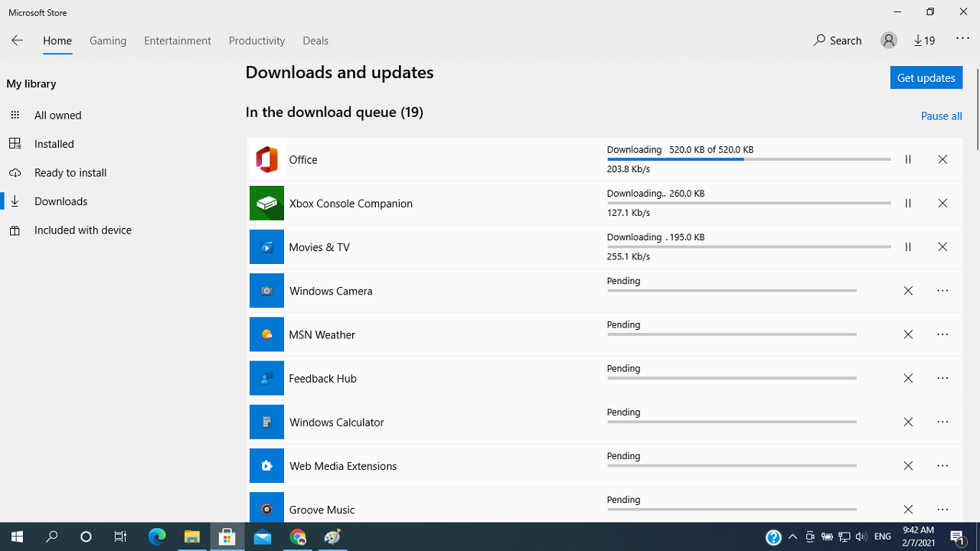Click the volume icon in system tray

[x=861, y=536]
